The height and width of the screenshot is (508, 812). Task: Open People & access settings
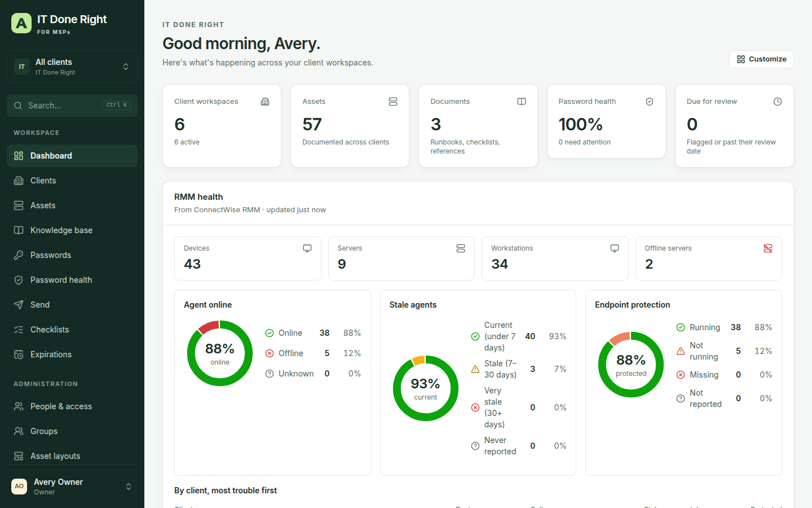click(72, 406)
